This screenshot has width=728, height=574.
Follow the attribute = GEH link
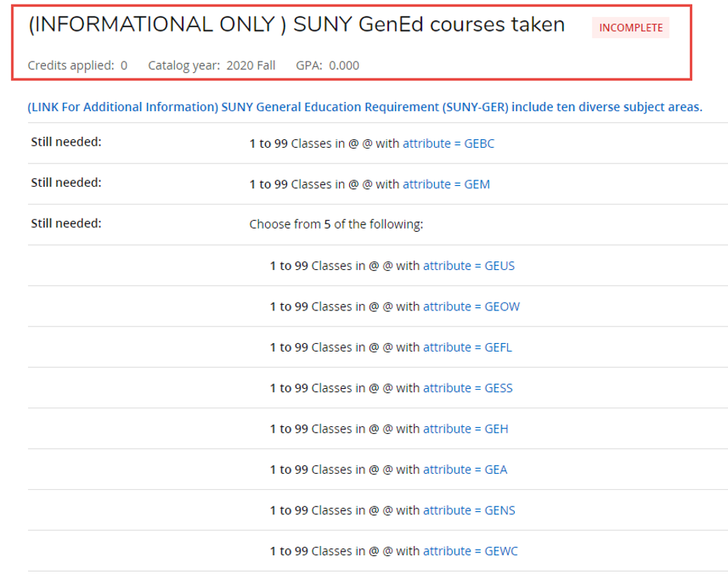[465, 429]
